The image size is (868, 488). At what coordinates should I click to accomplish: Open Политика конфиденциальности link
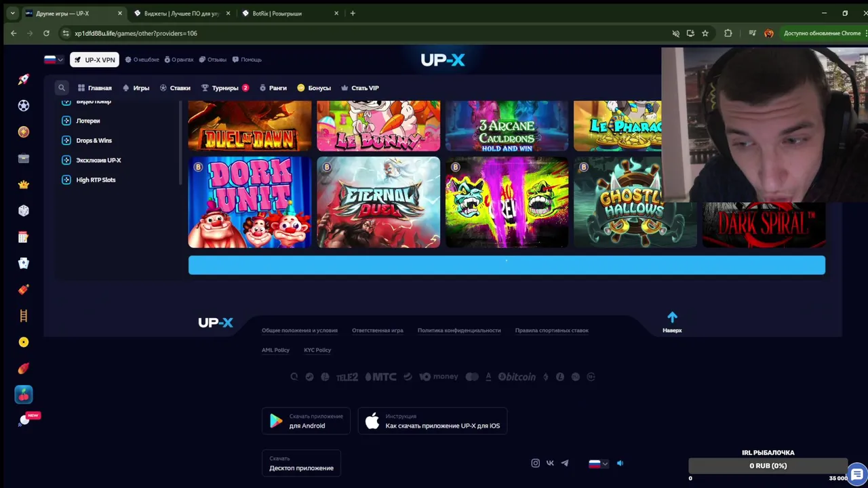tap(459, 331)
